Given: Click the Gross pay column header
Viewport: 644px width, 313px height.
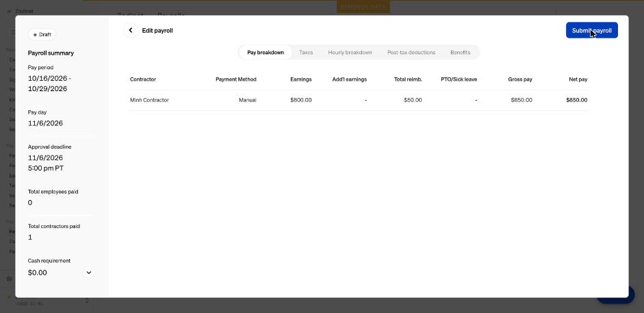Looking at the screenshot, I should click(520, 79).
